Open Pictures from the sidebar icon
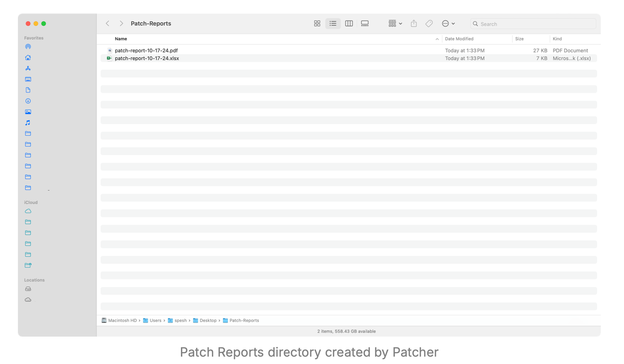This screenshot has width=624, height=364. 28,112
